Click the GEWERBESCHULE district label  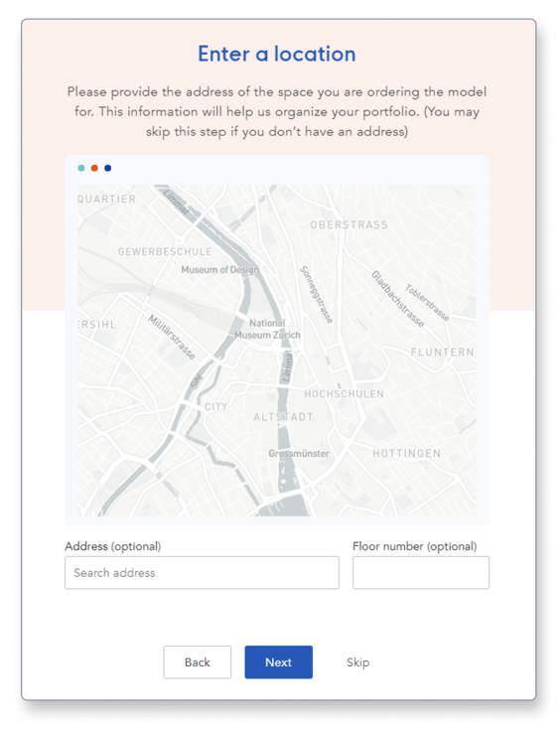(165, 251)
